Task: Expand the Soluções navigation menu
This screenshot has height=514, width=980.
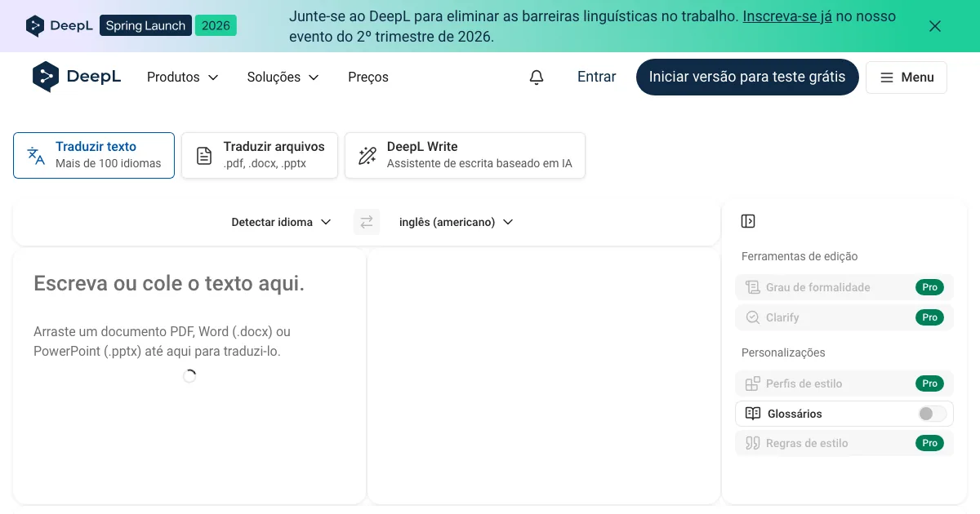Action: tap(283, 78)
